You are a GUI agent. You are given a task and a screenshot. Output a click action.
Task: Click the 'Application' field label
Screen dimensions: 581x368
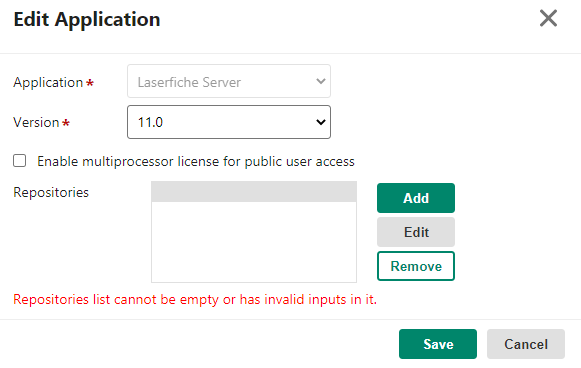[48, 82]
